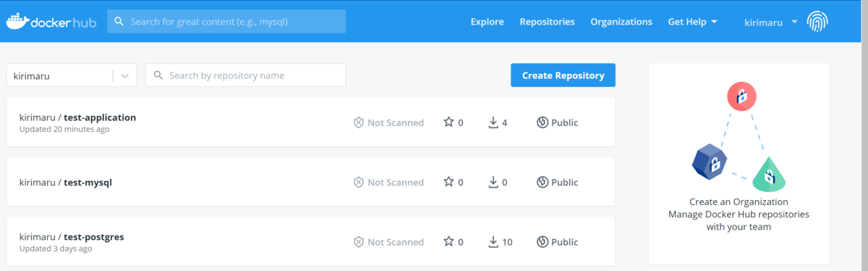Screen dimensions: 868x271
Task: Click 'Public' label in test-application row
Action: coord(565,122)
